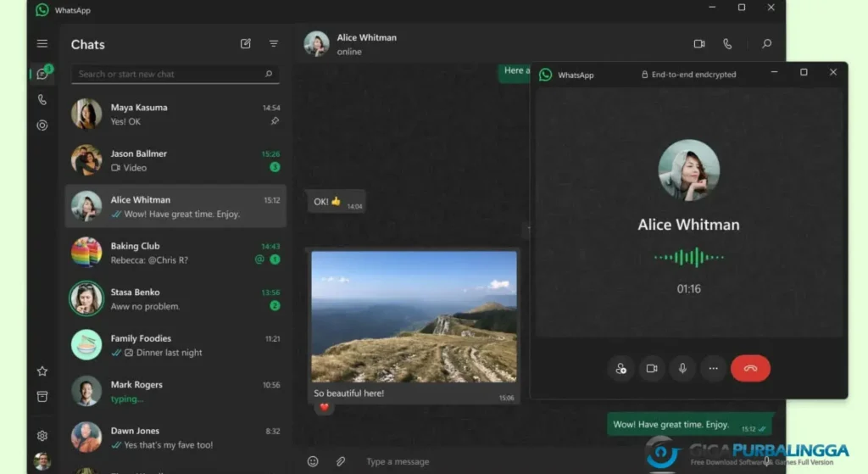The width and height of the screenshot is (868, 474).
Task: Start a video call with Alice Whitman
Action: 699,44
